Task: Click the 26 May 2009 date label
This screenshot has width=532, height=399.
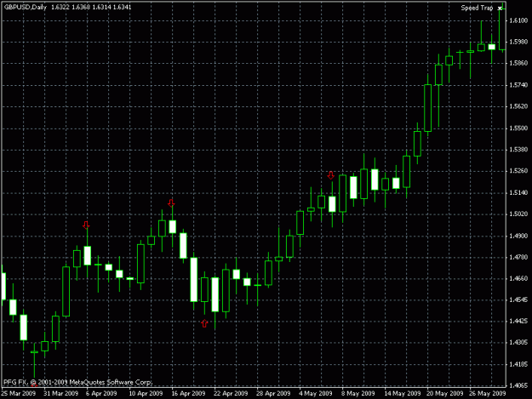Action: coord(487,393)
